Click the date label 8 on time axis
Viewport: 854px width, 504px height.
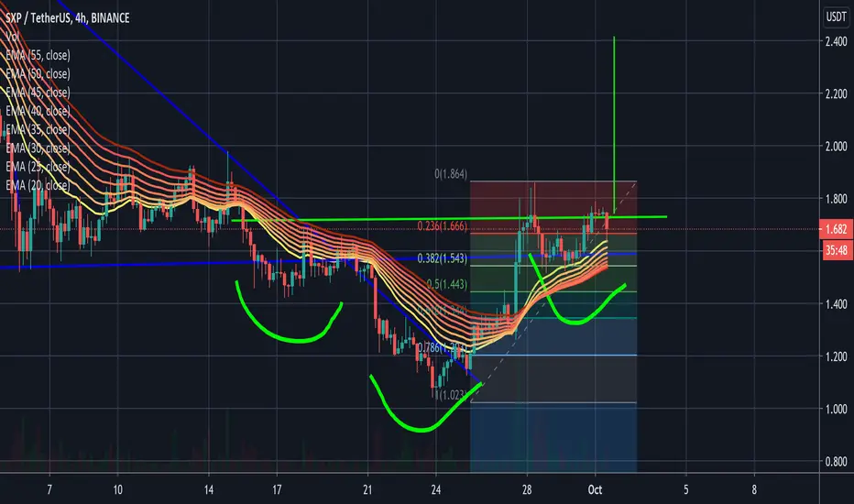pos(754,490)
